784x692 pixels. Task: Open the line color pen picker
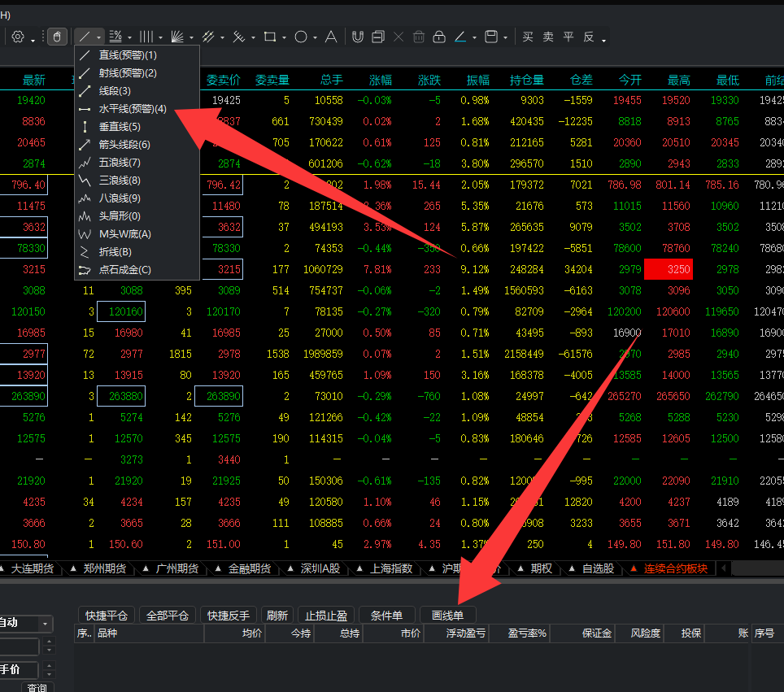[x=460, y=37]
